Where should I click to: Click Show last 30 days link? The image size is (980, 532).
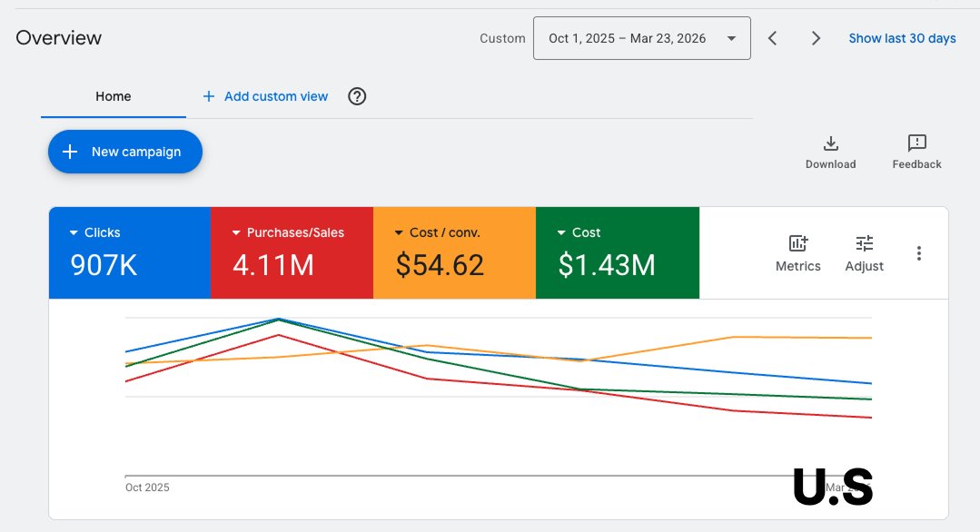point(902,38)
